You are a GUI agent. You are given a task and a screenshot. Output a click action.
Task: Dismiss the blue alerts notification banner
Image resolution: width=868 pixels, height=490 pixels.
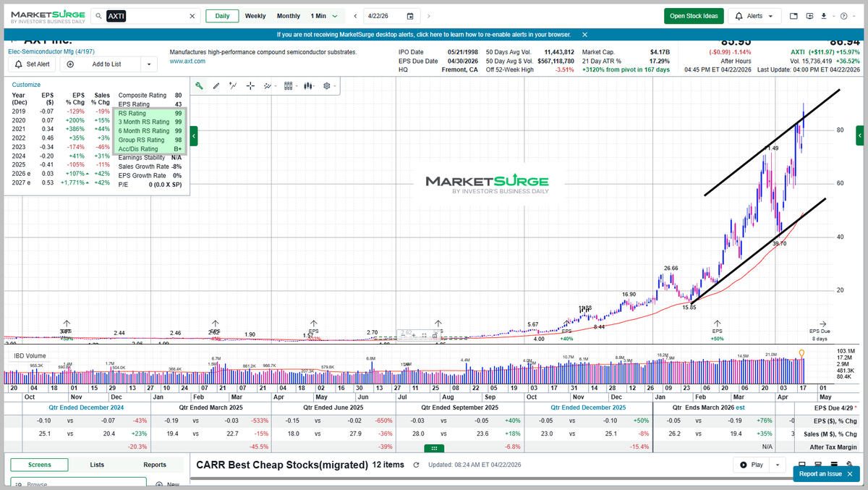[584, 34]
